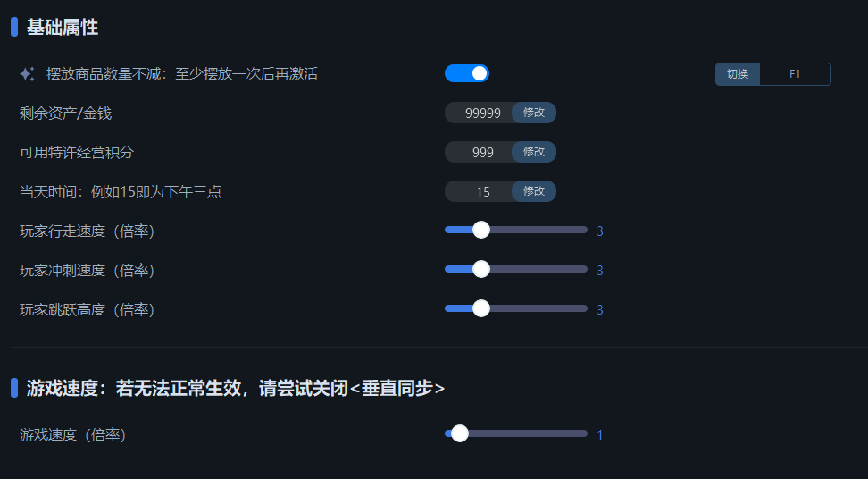Click the 玩家冲刺速度 slider handle
Screen dimensions: 868x479
click(x=481, y=269)
